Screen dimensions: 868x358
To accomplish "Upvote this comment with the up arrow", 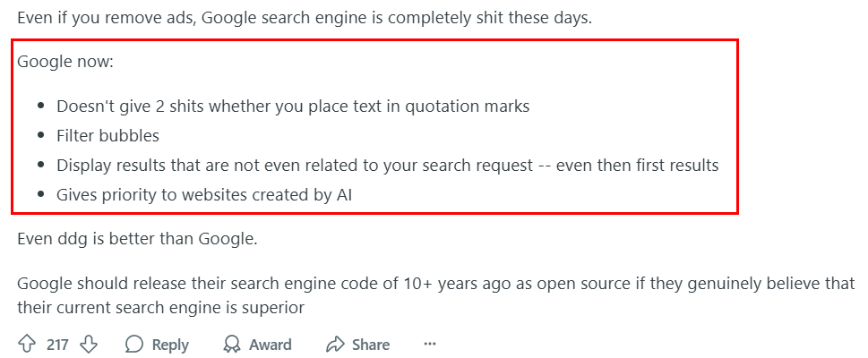I will (x=27, y=345).
